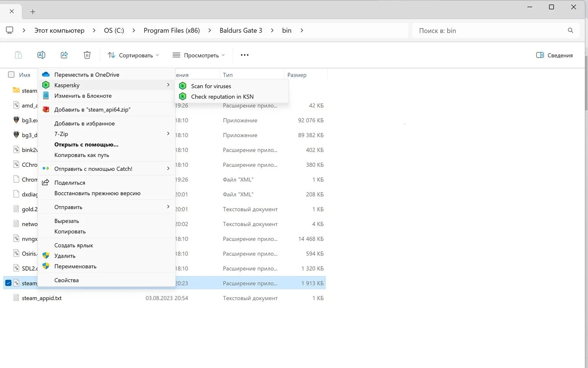Expand the Сортировать dropdown

tap(133, 55)
